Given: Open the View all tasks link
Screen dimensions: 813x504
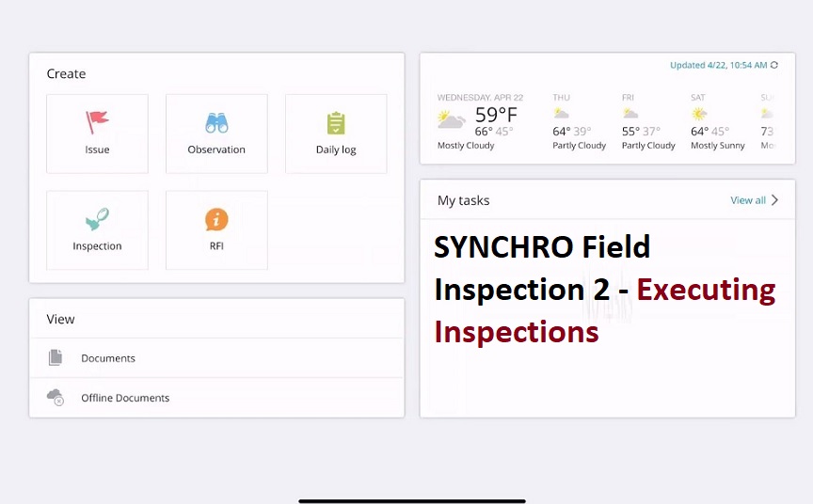Looking at the screenshot, I should (x=748, y=200).
